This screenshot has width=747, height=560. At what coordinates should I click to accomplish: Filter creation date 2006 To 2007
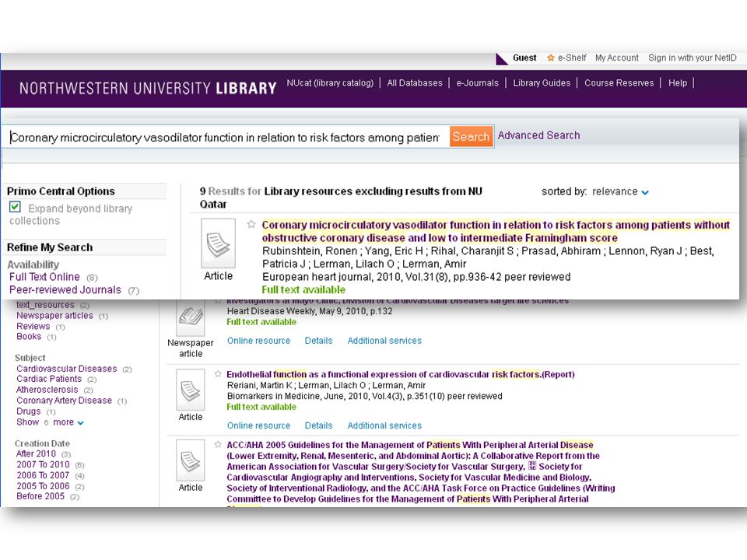coord(43,475)
